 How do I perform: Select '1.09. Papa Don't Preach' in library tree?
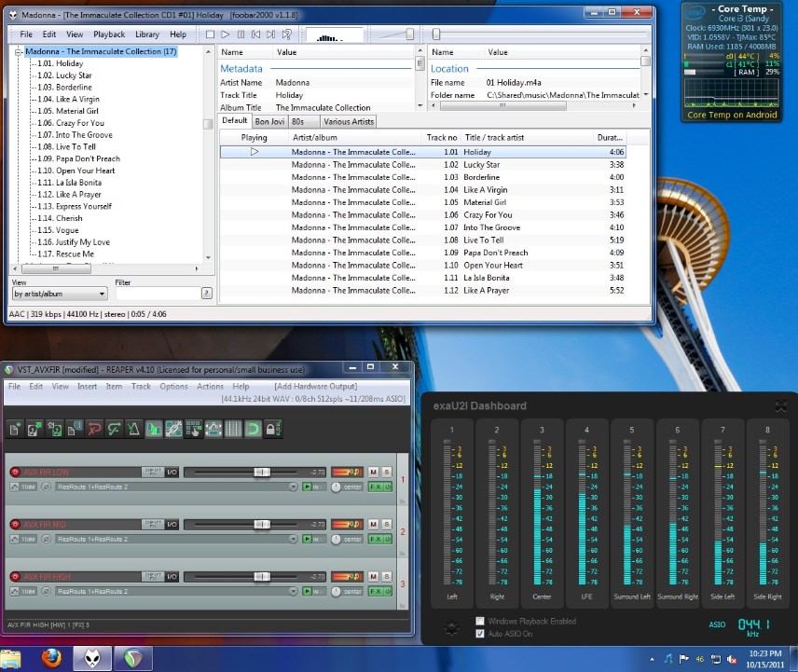pyautogui.click(x=78, y=158)
